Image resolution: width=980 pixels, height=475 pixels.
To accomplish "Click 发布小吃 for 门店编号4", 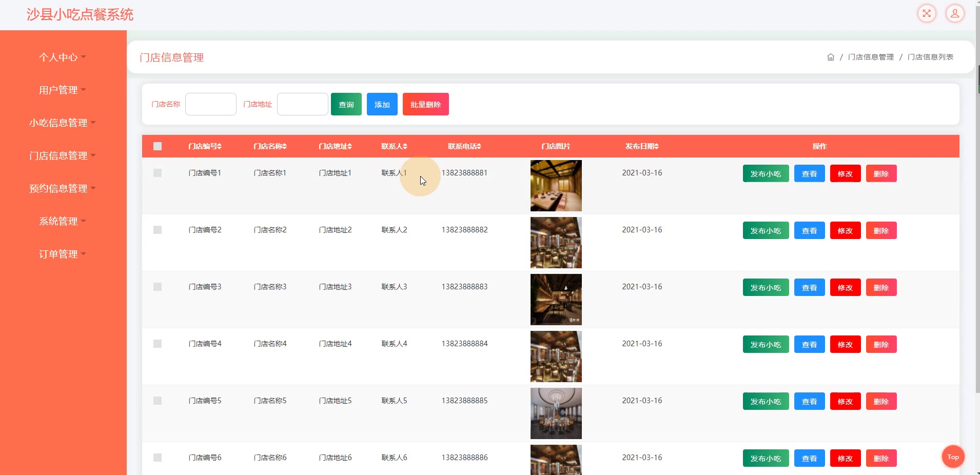I will coord(766,344).
